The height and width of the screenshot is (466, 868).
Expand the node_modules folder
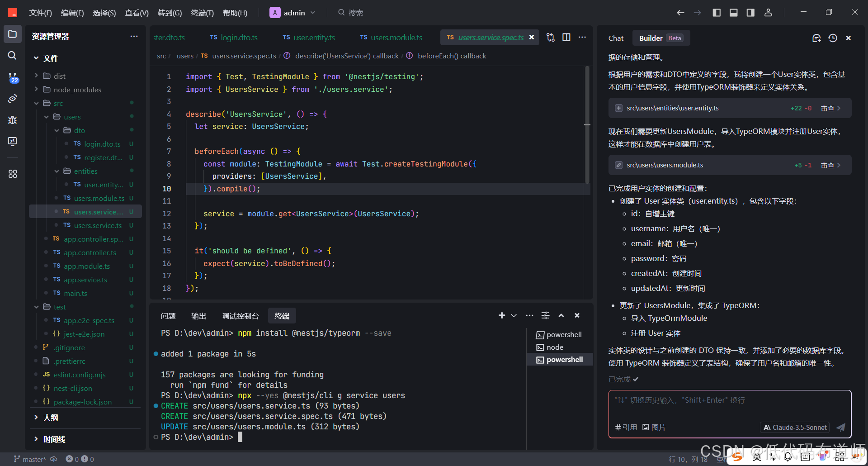[x=77, y=90]
